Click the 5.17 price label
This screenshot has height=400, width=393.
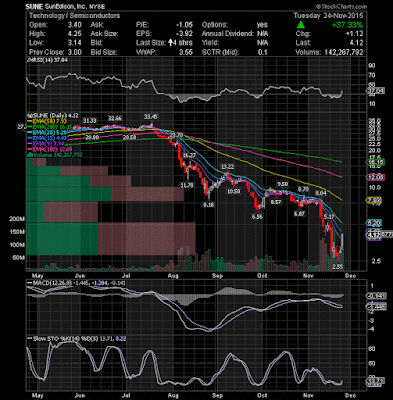pos(329,217)
